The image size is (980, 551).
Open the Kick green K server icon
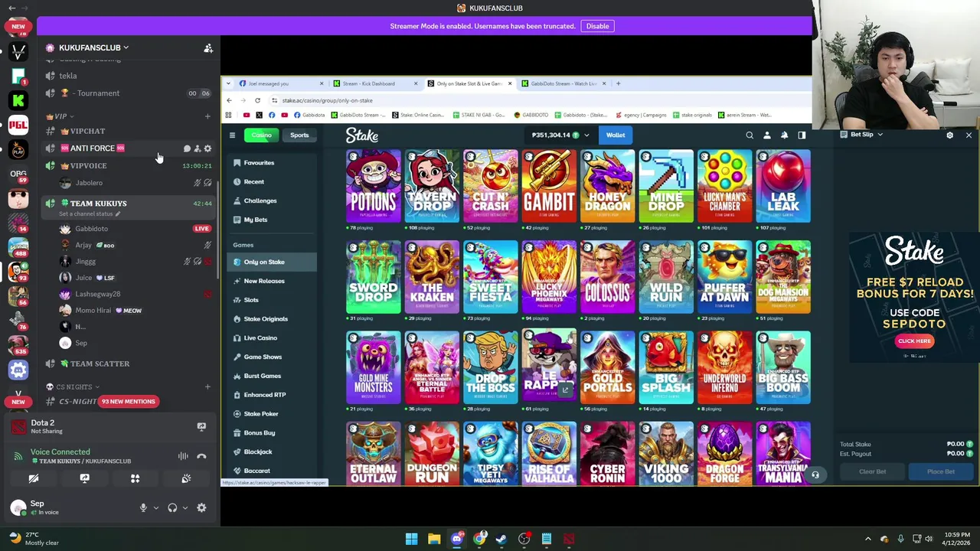18,100
